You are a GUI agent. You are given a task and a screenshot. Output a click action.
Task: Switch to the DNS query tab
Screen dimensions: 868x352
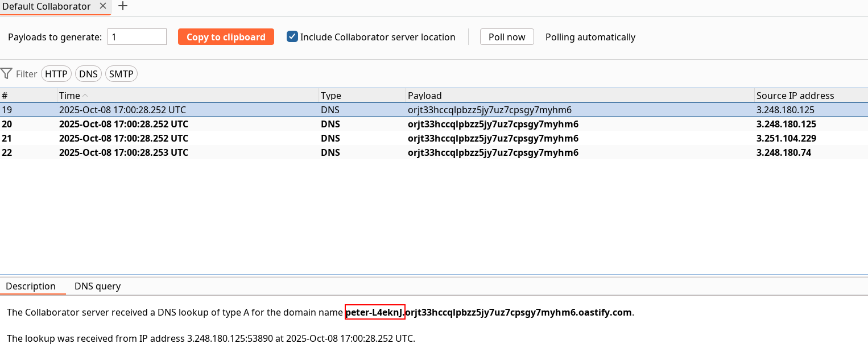(97, 286)
